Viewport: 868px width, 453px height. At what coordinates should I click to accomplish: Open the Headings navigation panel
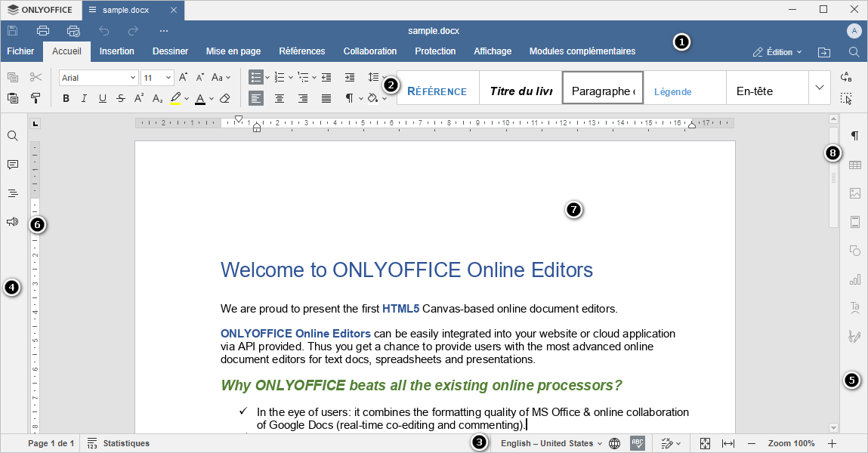pyautogui.click(x=13, y=193)
